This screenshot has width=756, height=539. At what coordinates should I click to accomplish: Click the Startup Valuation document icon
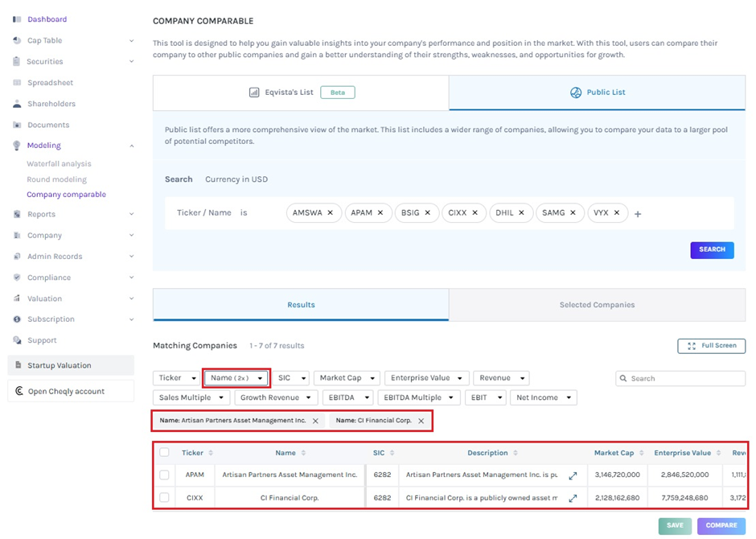[x=18, y=365]
